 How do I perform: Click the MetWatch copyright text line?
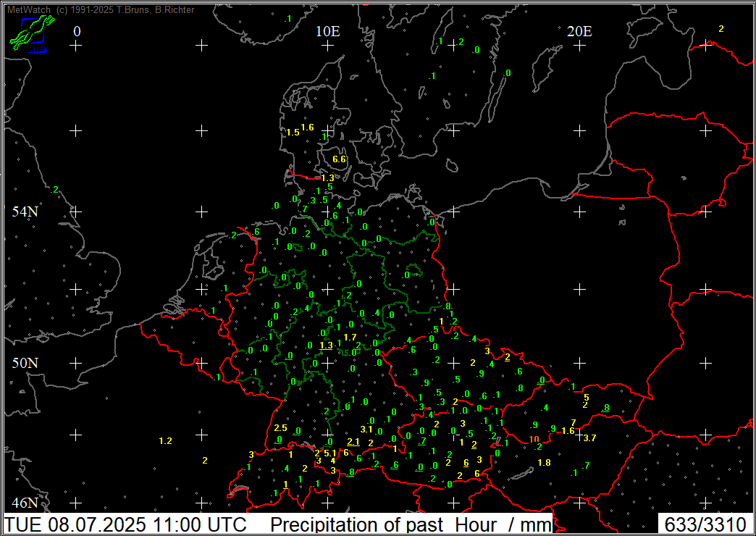[101, 9]
